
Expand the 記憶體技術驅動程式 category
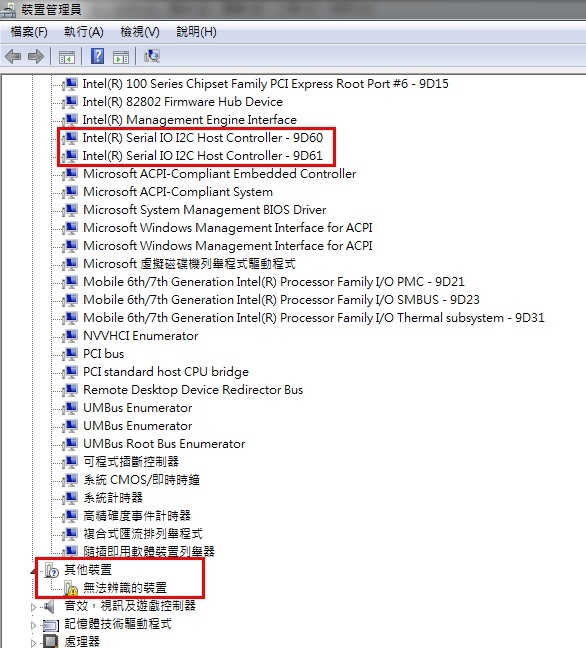coord(33,625)
